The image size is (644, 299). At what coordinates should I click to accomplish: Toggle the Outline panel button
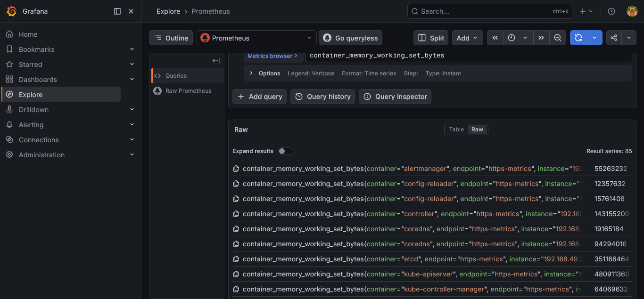click(171, 38)
